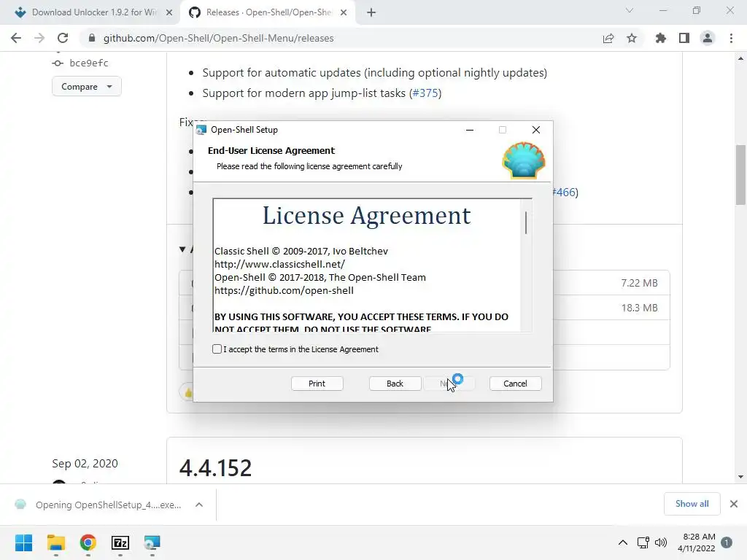The height and width of the screenshot is (560, 747).
Task: Open clock showing 8:28 AM
Action: coord(697,542)
